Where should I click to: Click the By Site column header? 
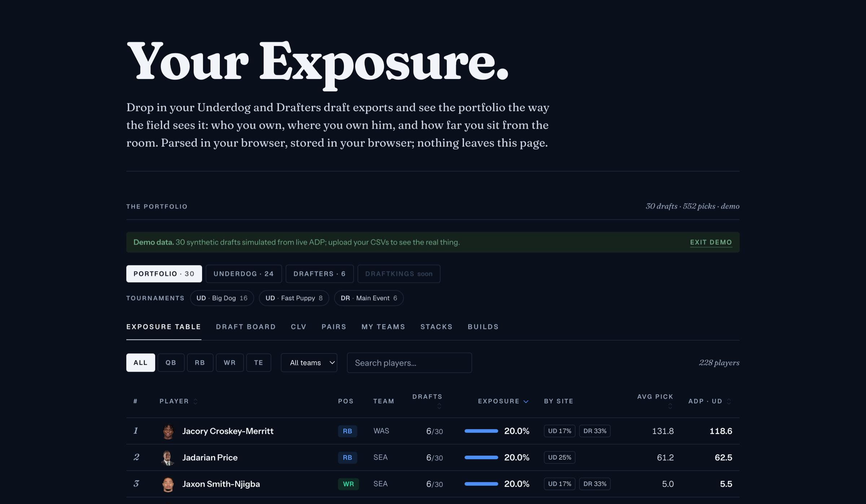point(559,401)
